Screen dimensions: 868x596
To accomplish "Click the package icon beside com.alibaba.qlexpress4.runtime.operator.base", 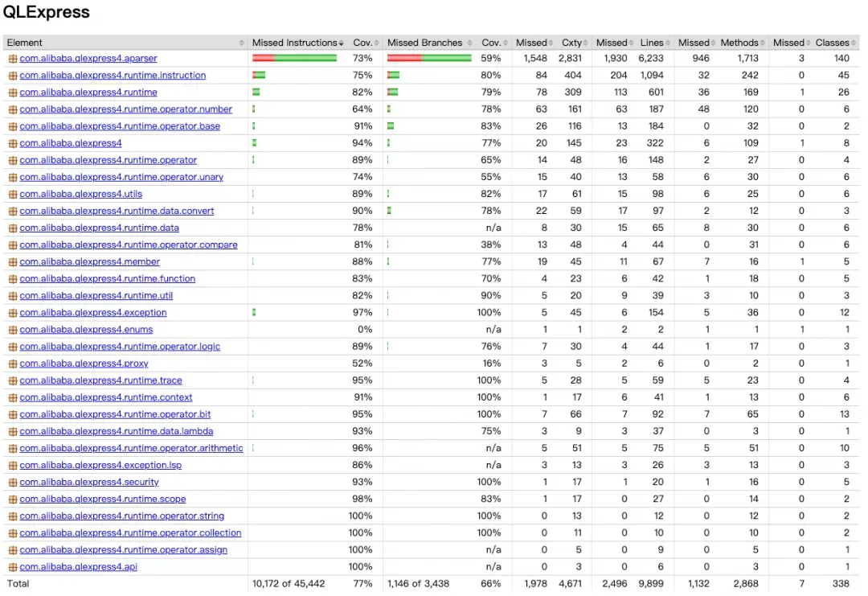I will 12,126.
